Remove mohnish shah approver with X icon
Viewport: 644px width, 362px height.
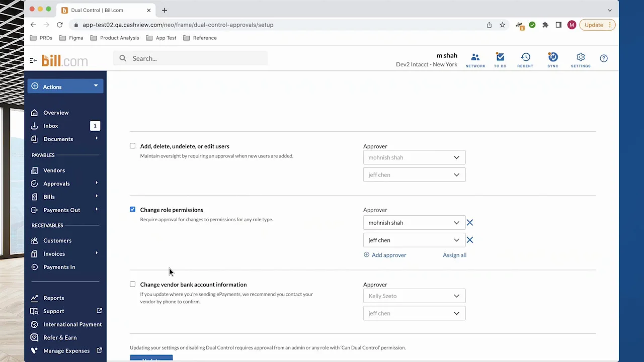[469, 223]
